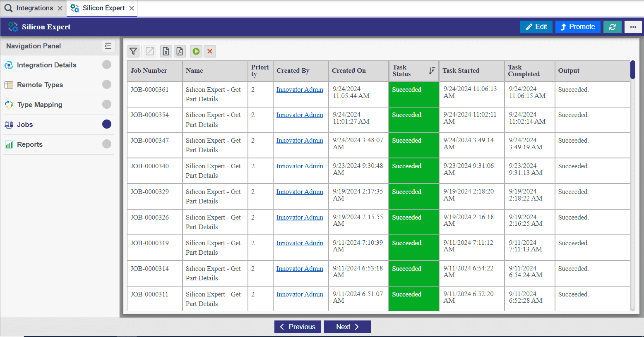The width and height of the screenshot is (644, 337).
Task: Open Innovator Admin link for JOB-0000319
Action: (x=300, y=243)
